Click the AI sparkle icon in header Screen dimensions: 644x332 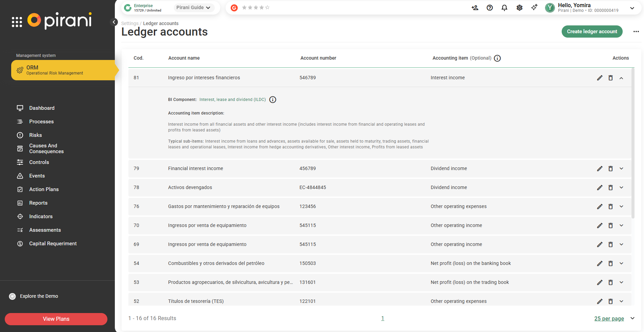click(534, 7)
